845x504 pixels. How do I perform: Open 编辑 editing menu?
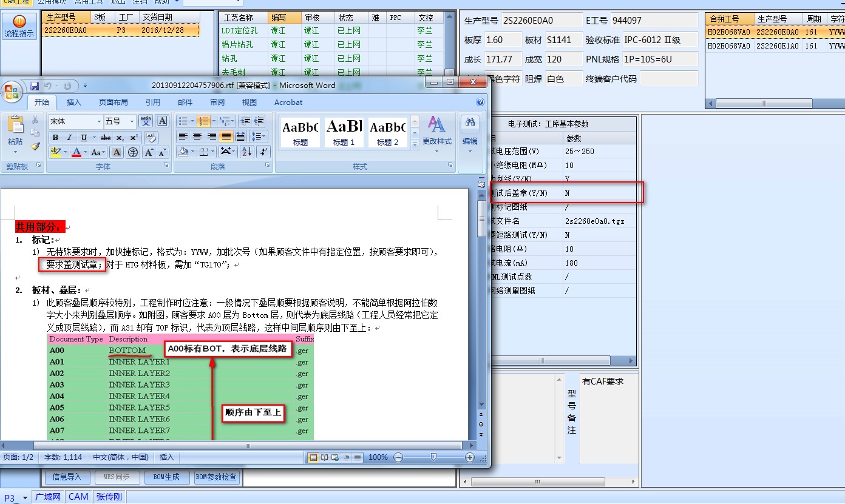point(470,133)
